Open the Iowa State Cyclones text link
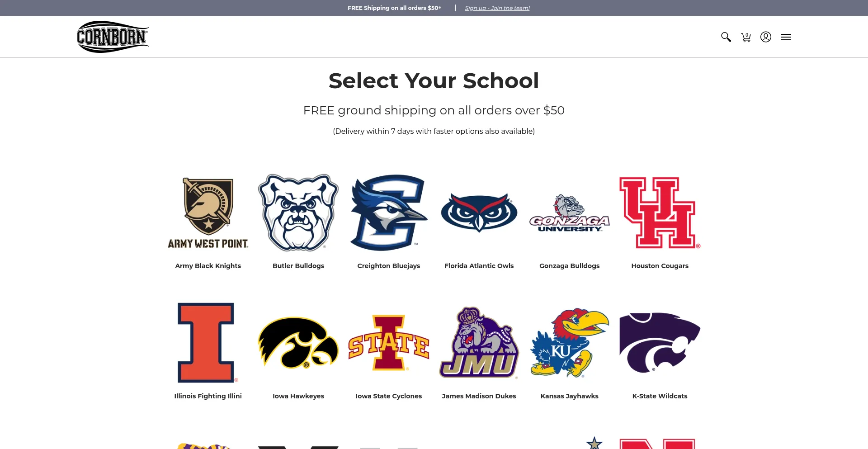The height and width of the screenshot is (449, 868). tap(389, 396)
